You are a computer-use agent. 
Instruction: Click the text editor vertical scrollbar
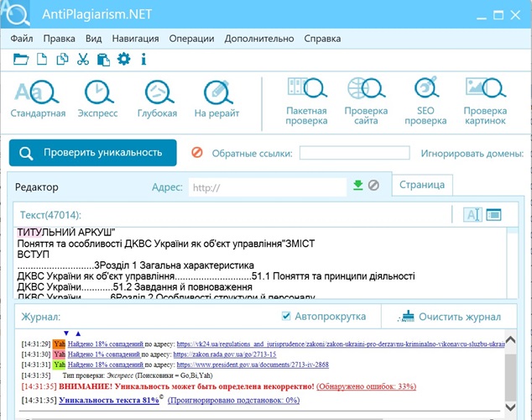513,263
